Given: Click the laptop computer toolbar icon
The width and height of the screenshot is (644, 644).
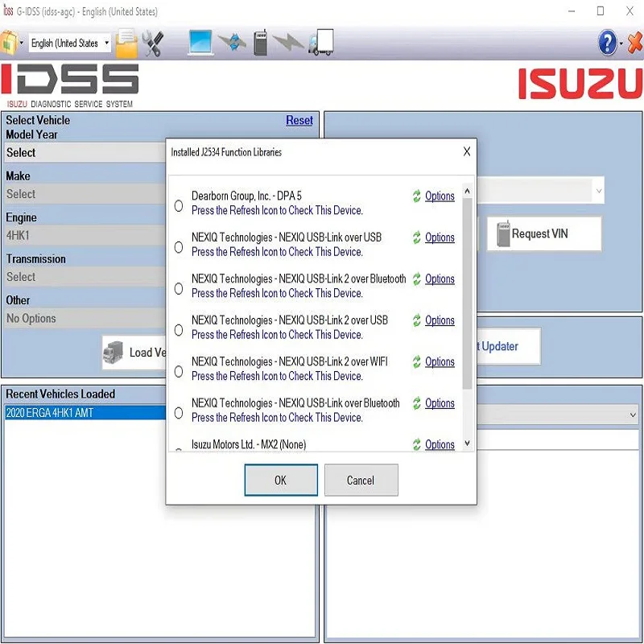Looking at the screenshot, I should coord(200,42).
